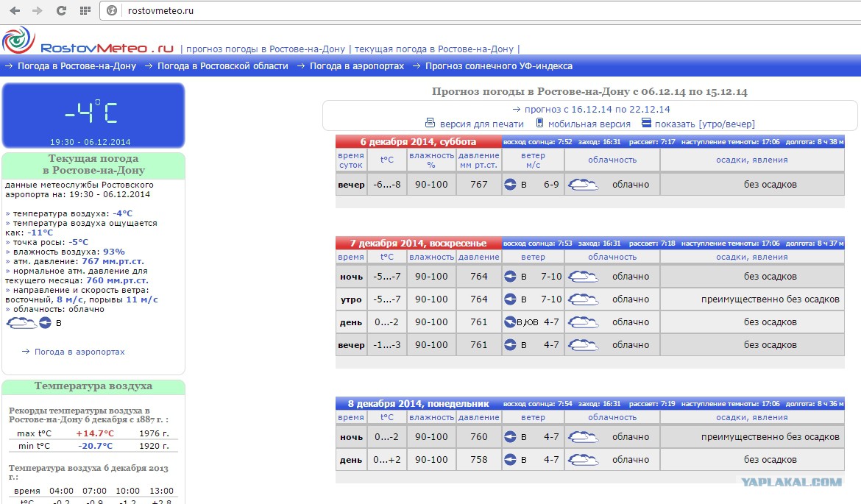This screenshot has width=861, height=504.
Task: Click pressure value 758 in 8 декабря день
Action: [479, 460]
